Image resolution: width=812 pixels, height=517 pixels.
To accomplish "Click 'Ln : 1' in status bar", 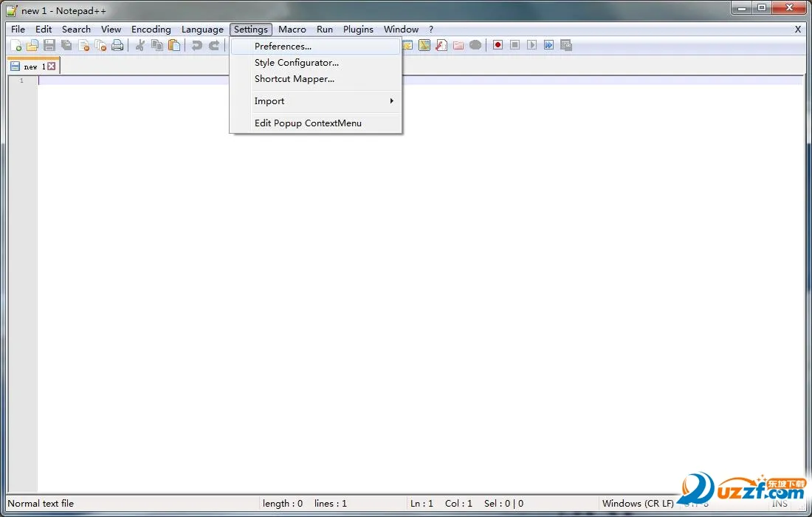I will [x=422, y=504].
